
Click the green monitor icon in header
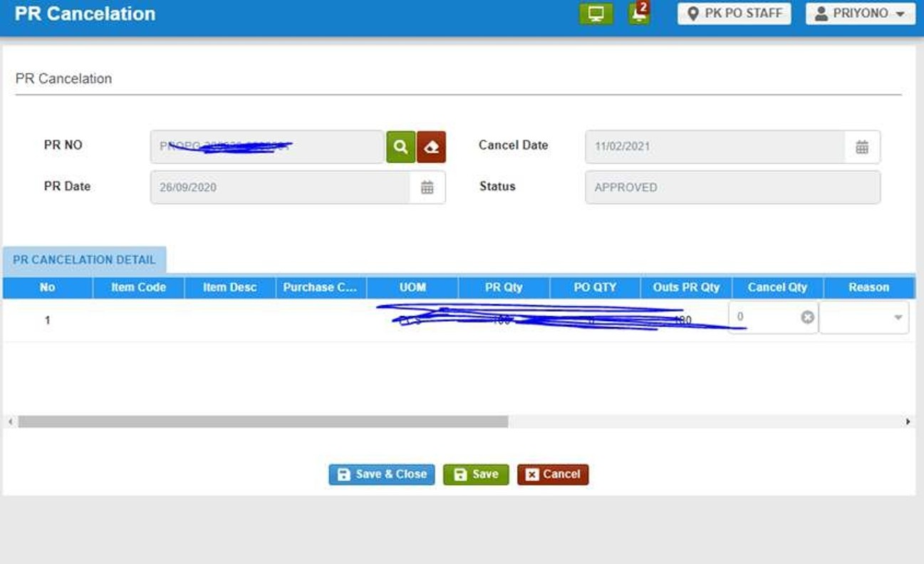click(x=596, y=14)
